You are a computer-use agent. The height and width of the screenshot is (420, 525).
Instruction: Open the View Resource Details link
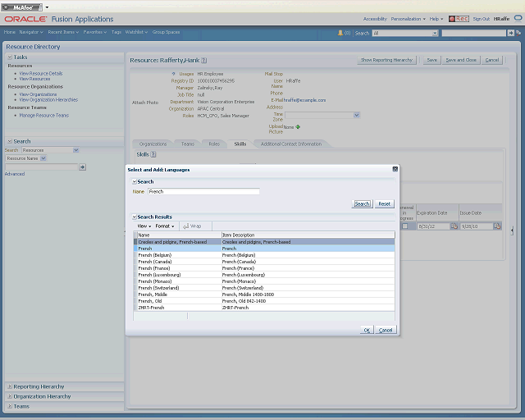click(x=41, y=73)
